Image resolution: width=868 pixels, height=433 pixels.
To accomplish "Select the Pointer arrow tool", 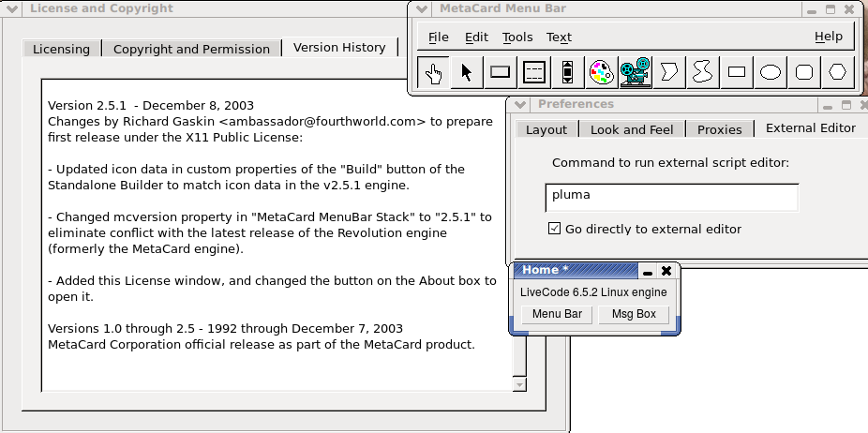I will point(467,72).
